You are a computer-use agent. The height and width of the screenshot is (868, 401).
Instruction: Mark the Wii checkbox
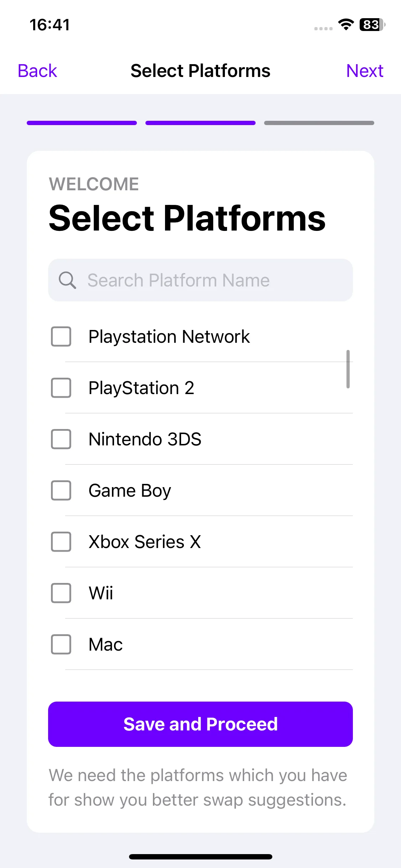pyautogui.click(x=61, y=593)
